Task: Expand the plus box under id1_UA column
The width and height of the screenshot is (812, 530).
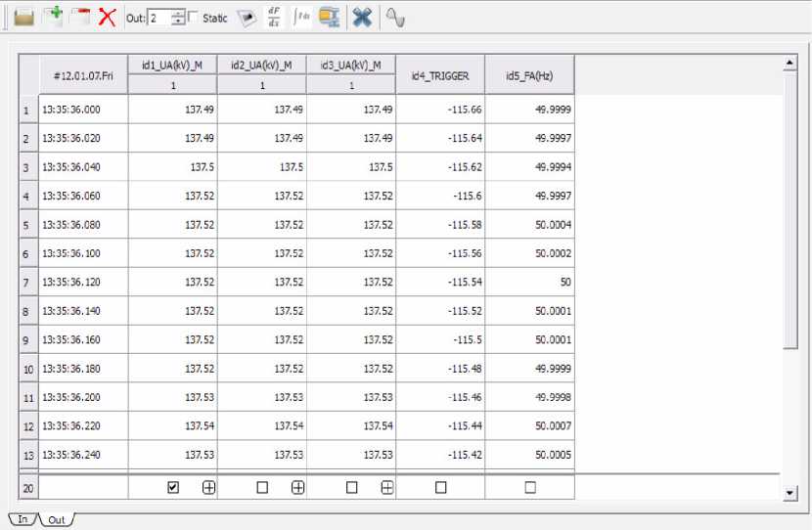Action: [208, 487]
